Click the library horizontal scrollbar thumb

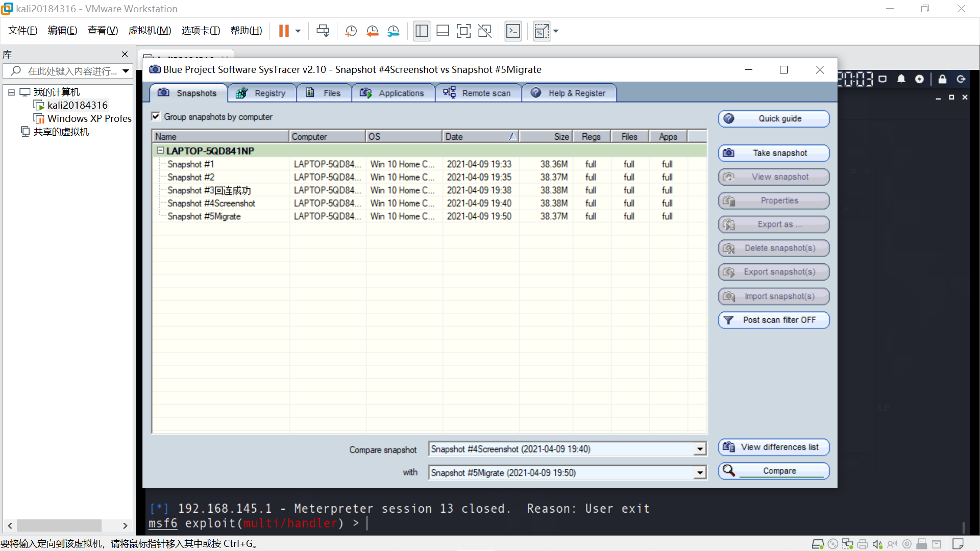[x=59, y=525]
